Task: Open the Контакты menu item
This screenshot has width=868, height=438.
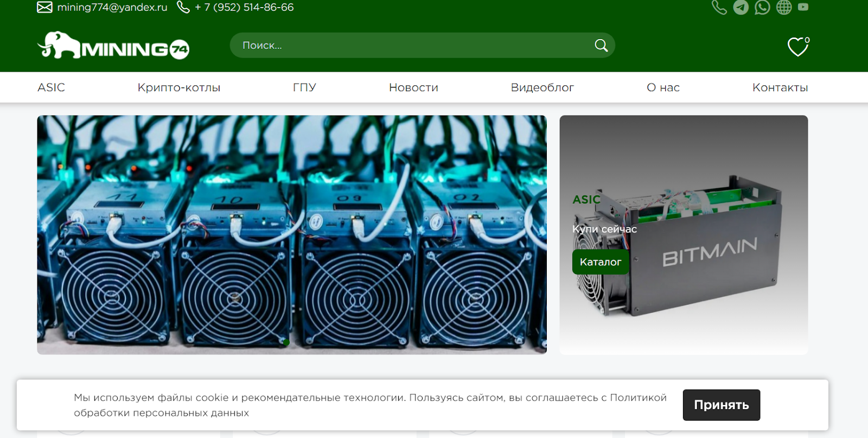Action: point(780,87)
